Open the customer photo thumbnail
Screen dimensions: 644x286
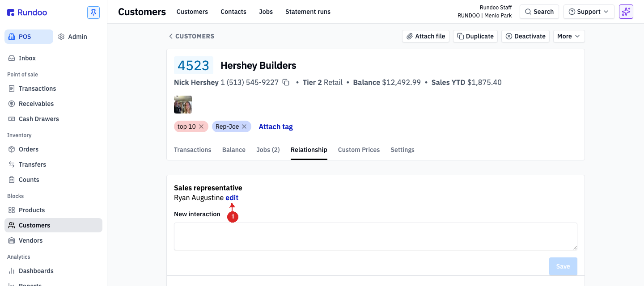click(183, 105)
